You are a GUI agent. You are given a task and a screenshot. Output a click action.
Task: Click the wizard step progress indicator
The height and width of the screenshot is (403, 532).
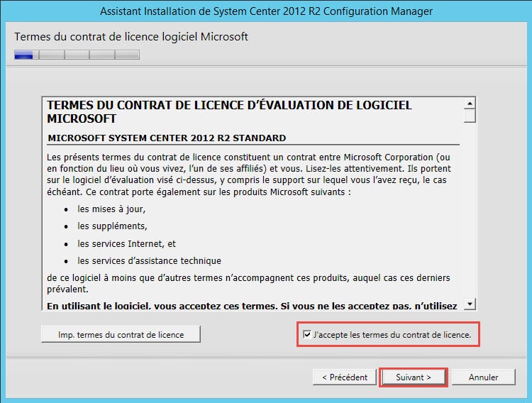77,55
